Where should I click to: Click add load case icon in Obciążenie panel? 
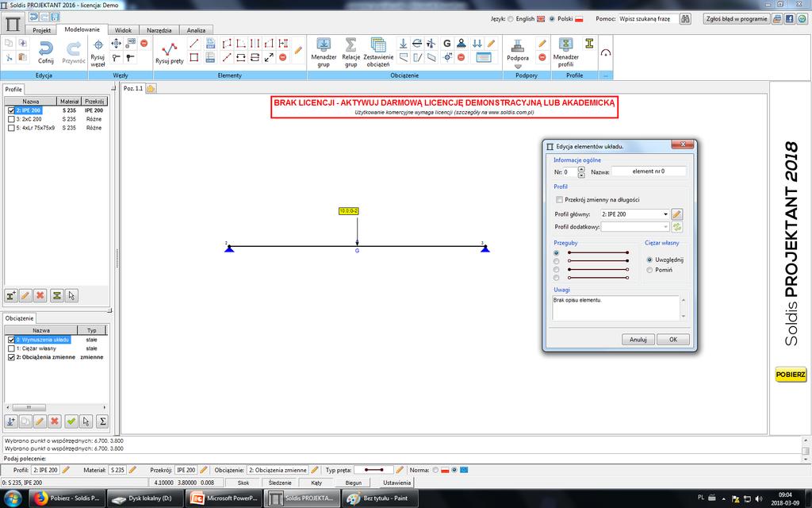click(x=10, y=421)
